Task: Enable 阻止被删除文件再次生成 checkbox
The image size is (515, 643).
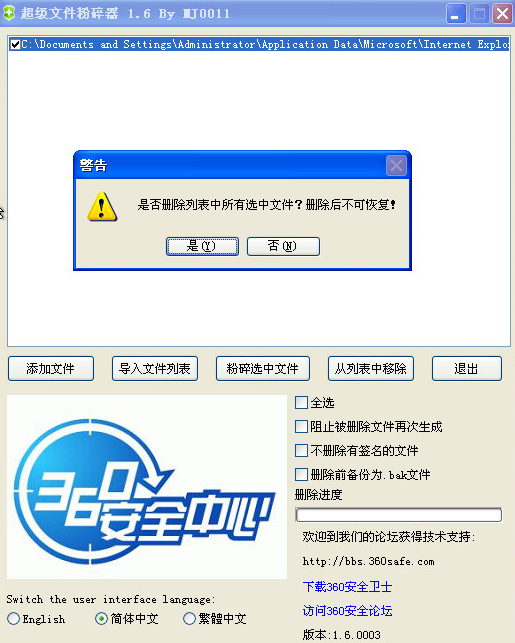Action: pos(301,426)
